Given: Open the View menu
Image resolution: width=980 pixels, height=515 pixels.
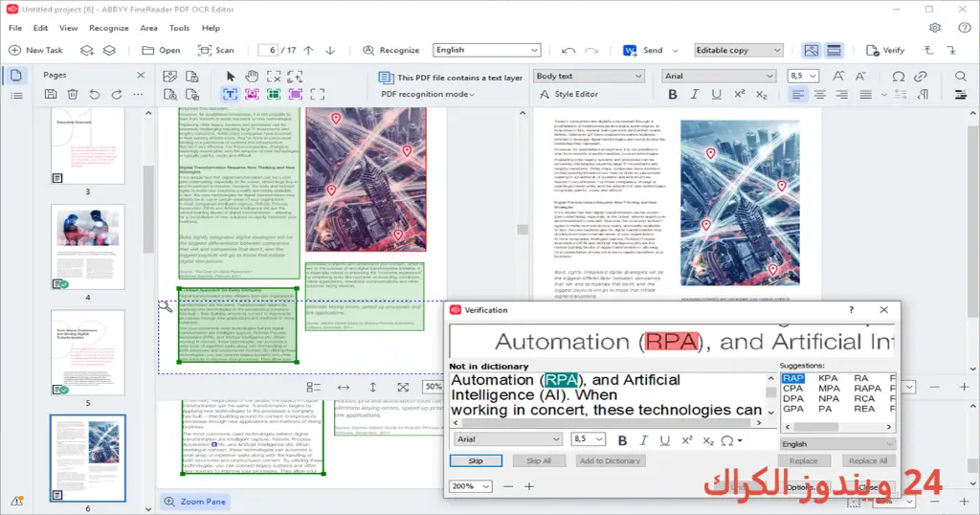Looking at the screenshot, I should [x=68, y=28].
